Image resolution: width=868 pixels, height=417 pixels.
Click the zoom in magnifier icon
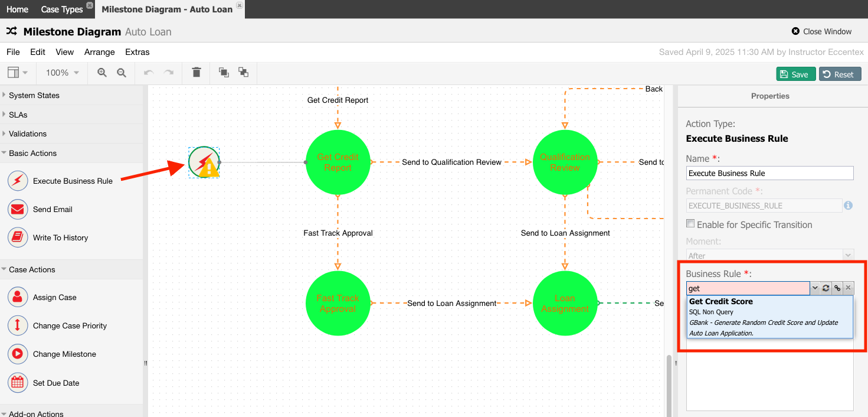[102, 73]
